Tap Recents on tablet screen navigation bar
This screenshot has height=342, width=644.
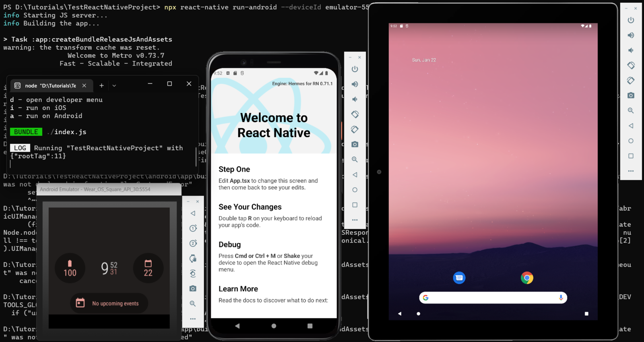click(x=586, y=313)
